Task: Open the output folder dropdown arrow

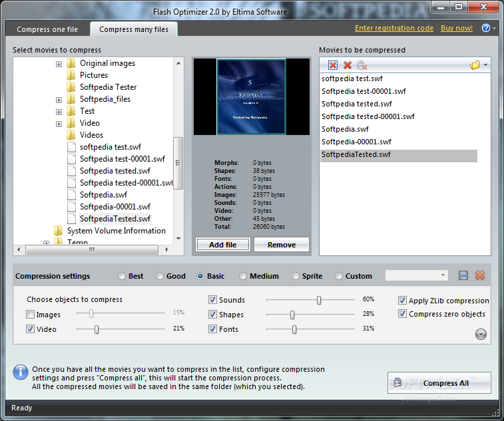Action: pos(485,65)
